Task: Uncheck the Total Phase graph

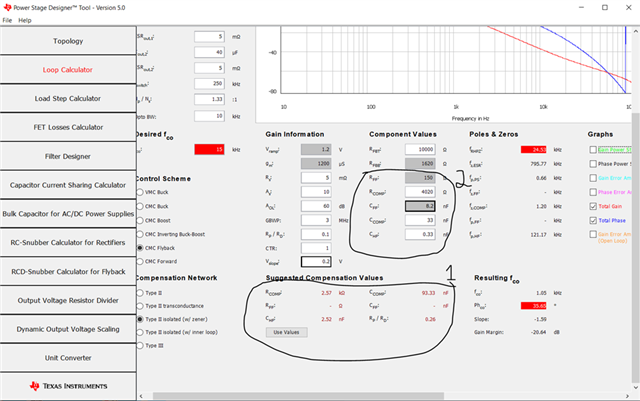Action: coord(593,221)
